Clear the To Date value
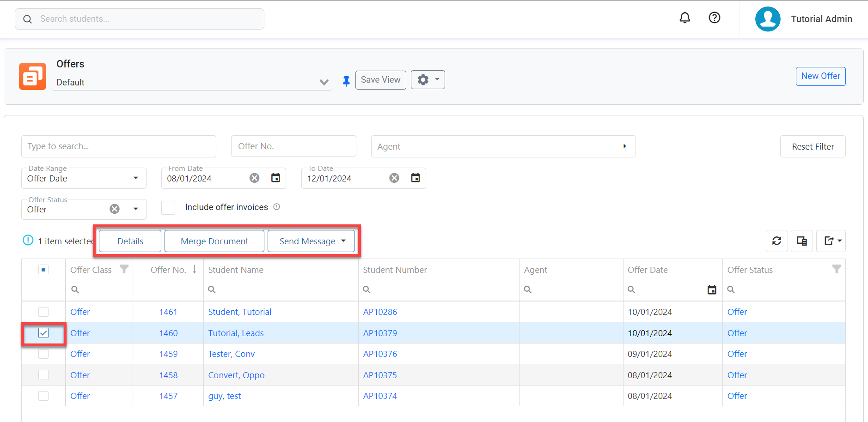The width and height of the screenshot is (868, 422). 394,178
